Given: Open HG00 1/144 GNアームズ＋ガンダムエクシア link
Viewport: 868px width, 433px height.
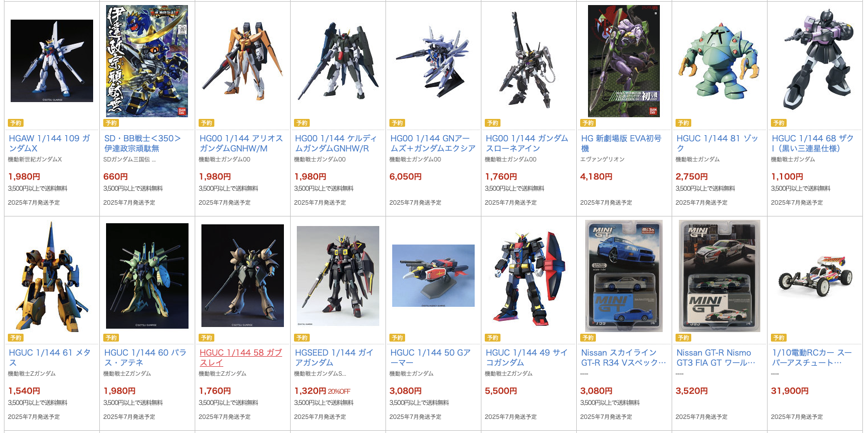Looking at the screenshot, I should [x=433, y=143].
